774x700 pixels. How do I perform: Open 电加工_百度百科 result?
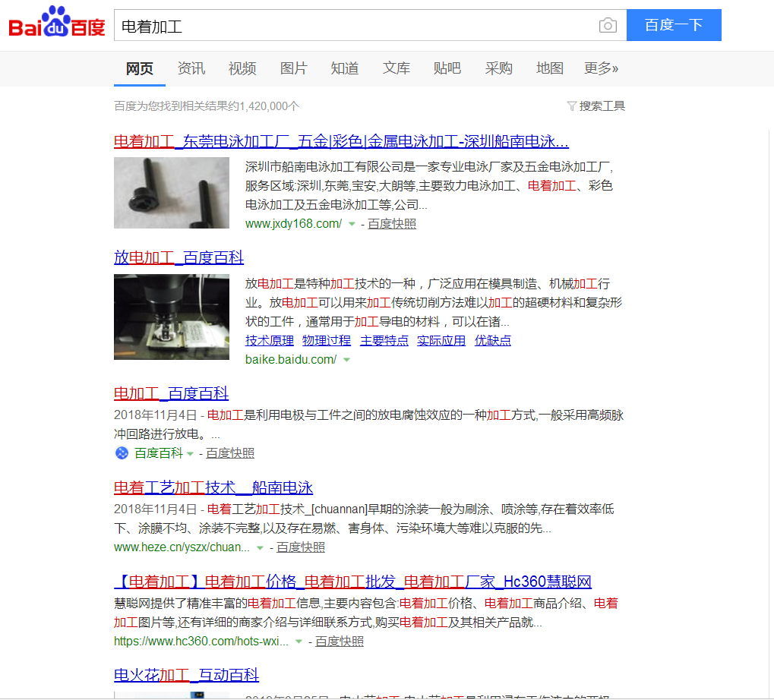click(172, 394)
